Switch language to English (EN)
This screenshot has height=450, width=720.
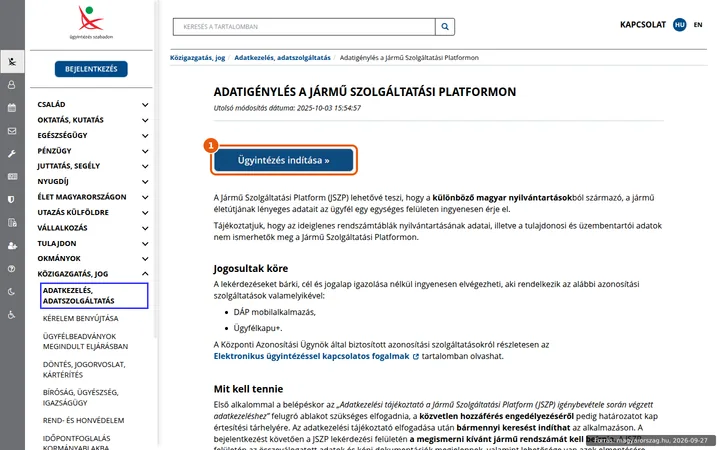698,25
